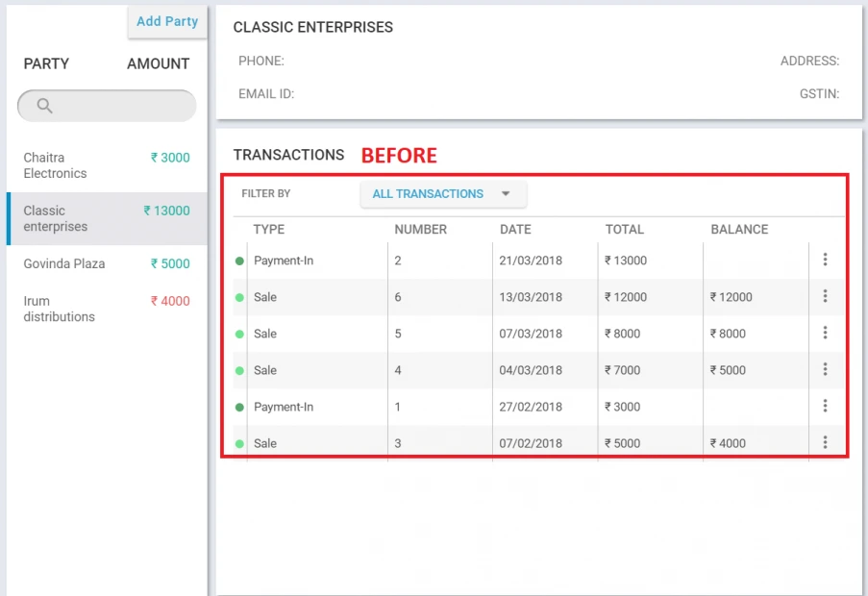Click the ₹ 13000 amount for Classic enterprises
Viewport: 868px width, 596px height.
point(166,211)
